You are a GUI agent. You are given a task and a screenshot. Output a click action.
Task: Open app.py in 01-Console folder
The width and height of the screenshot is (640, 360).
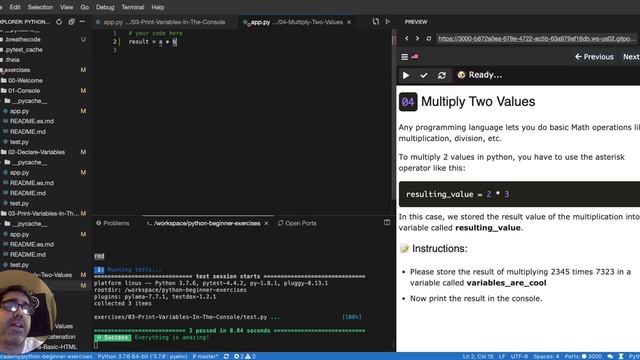point(19,111)
